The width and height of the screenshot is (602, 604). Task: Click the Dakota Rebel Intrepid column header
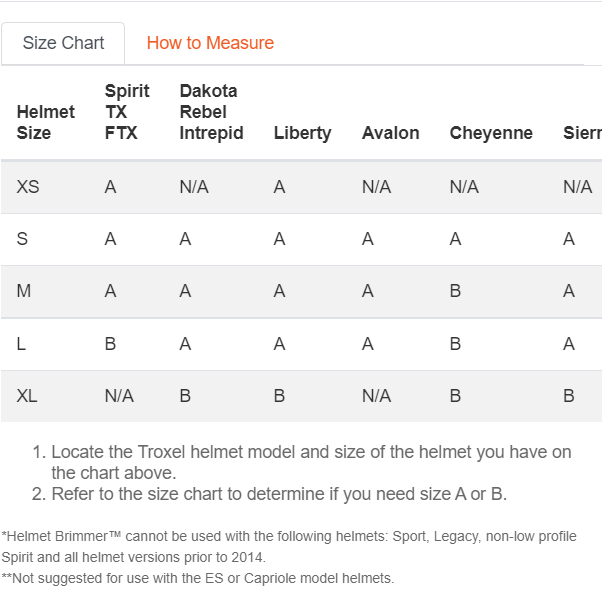(x=211, y=112)
